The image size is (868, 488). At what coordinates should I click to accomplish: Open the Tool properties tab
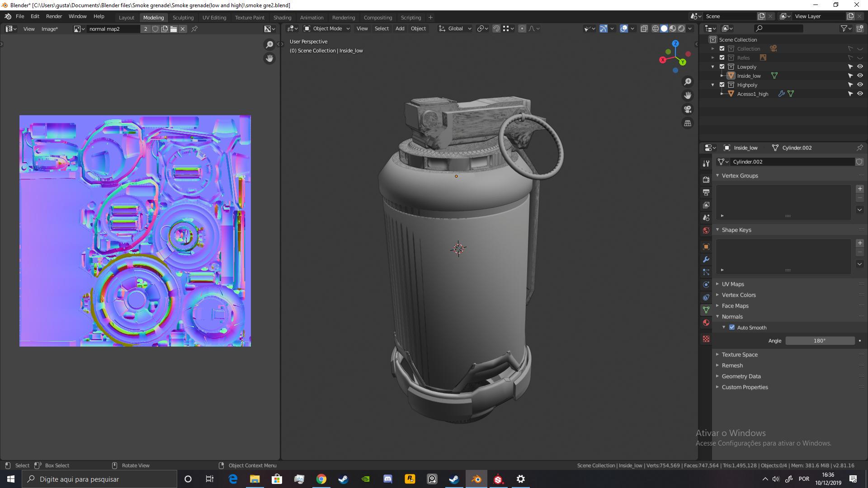tap(706, 163)
